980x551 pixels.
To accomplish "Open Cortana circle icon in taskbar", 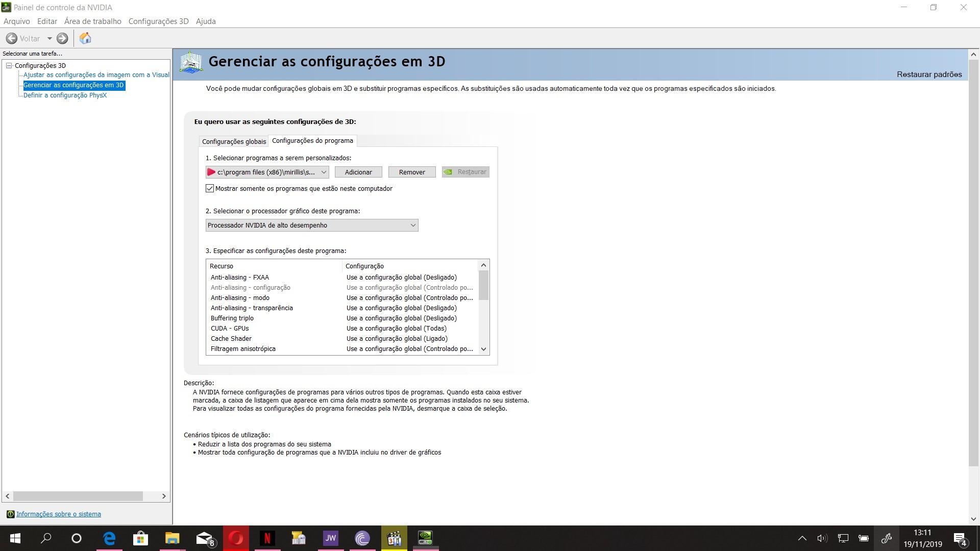I will pos(77,538).
